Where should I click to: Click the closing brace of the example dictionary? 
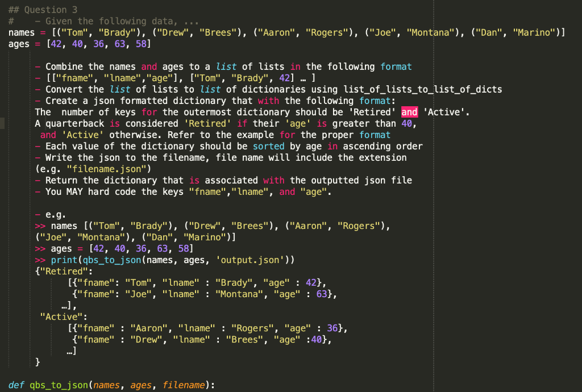[36, 362]
